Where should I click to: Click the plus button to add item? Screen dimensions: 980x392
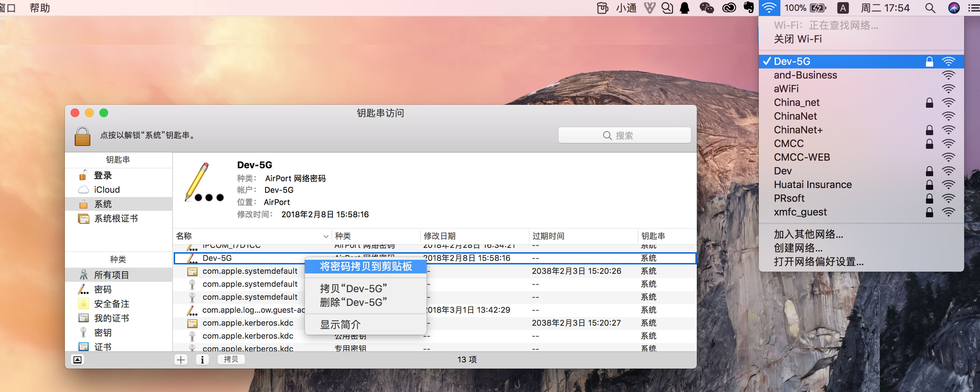(x=181, y=360)
